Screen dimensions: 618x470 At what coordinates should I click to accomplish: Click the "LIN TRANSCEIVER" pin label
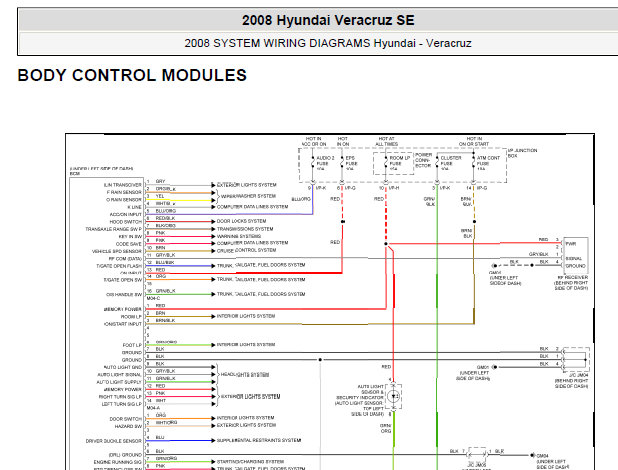pos(123,185)
